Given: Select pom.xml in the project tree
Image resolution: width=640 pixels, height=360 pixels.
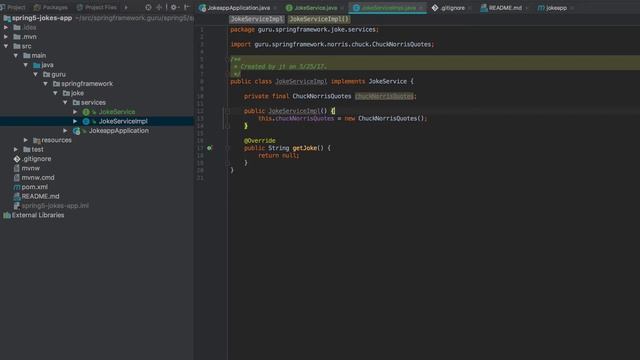Looking at the screenshot, I should [35, 187].
